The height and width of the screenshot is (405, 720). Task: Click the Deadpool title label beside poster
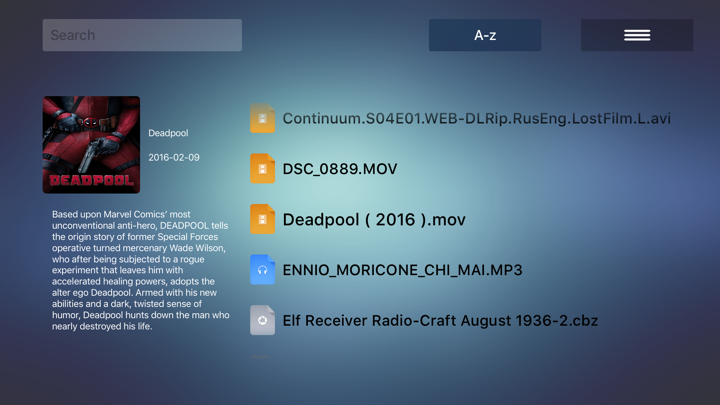pos(168,133)
